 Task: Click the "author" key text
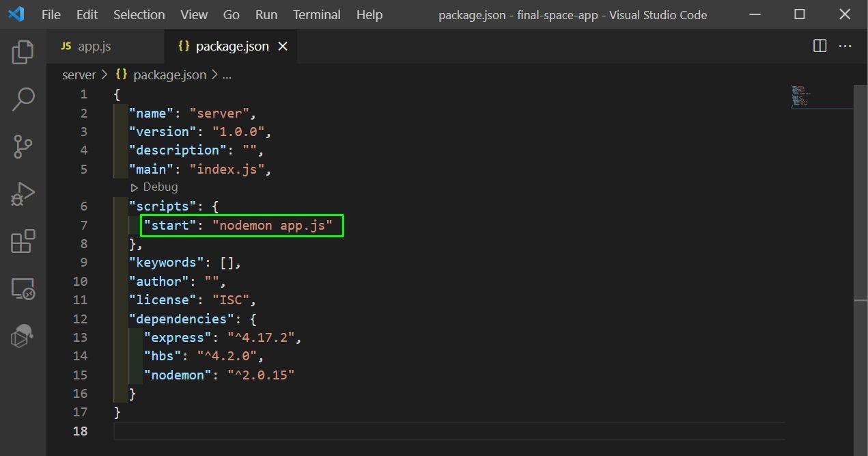click(159, 282)
